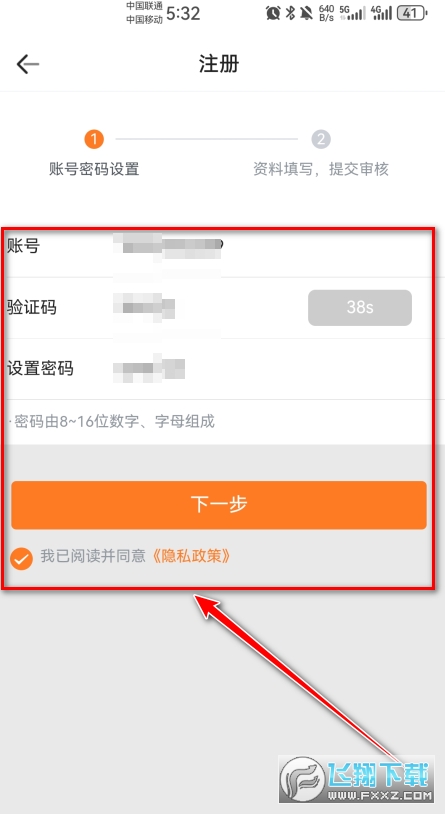Select the 账号密码设置 step label
Screen dimensions: 445x815
point(94,169)
